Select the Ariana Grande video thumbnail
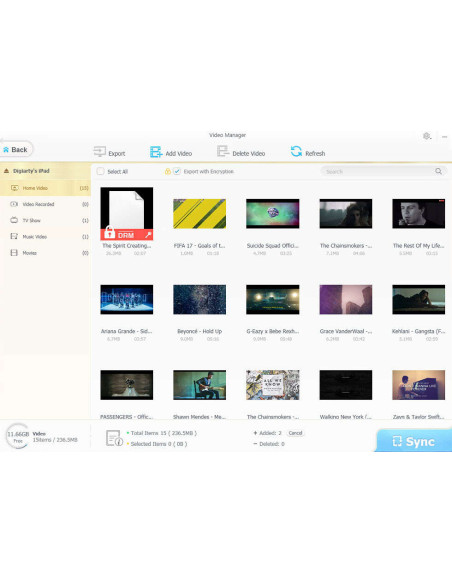Screen dimensions: 452x584 pyautogui.click(x=127, y=299)
